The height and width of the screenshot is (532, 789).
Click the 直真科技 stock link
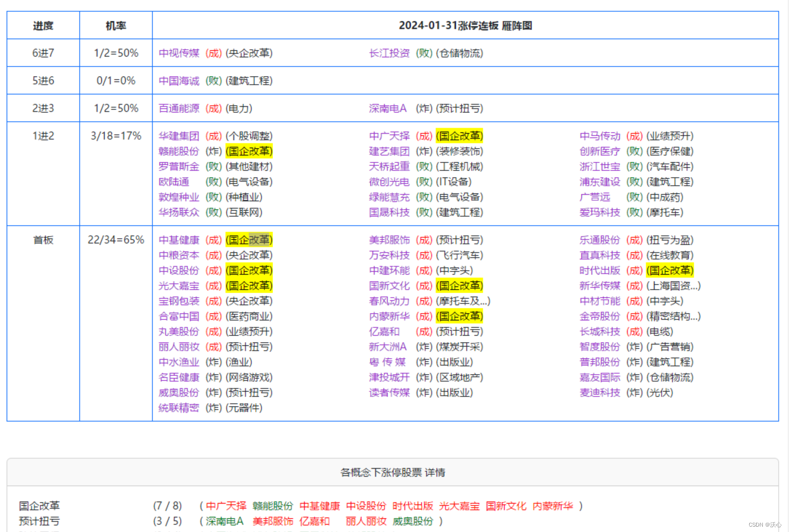(x=600, y=255)
